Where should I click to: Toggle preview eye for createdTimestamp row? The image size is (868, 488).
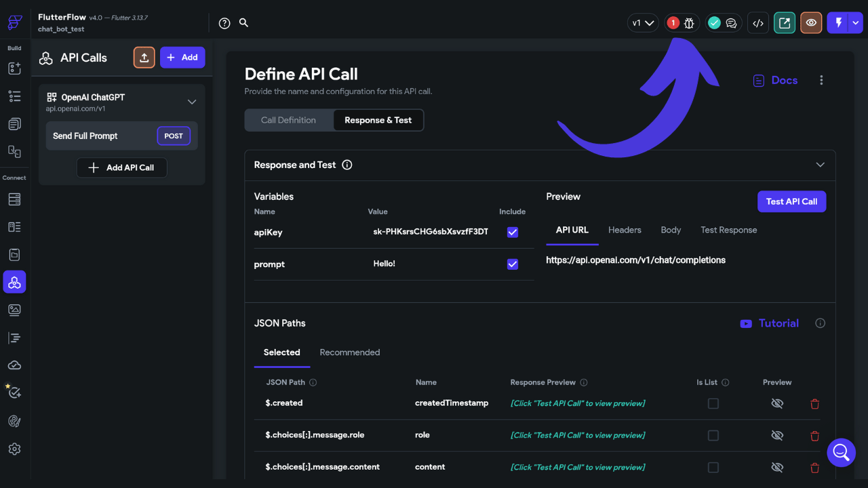point(777,403)
